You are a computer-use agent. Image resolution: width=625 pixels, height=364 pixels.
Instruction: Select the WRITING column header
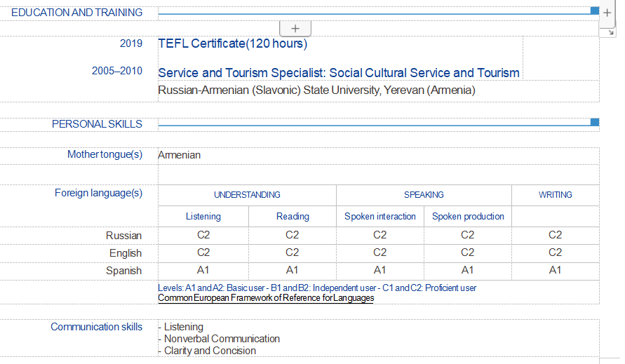point(555,195)
